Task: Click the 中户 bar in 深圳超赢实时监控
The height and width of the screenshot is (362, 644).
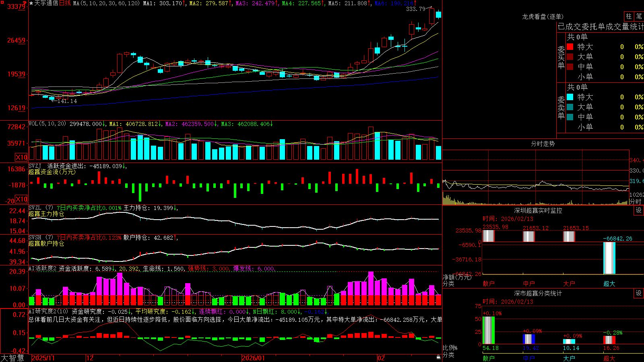Action: (x=529, y=237)
